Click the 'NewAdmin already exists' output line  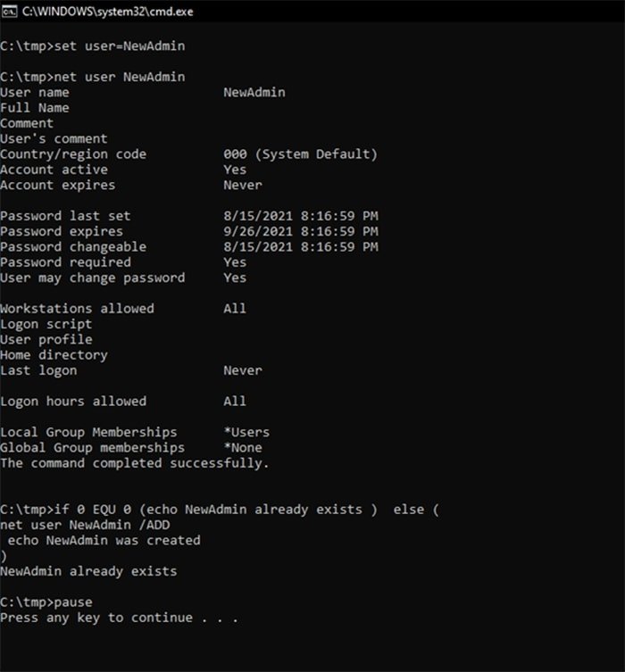pyautogui.click(x=88, y=571)
